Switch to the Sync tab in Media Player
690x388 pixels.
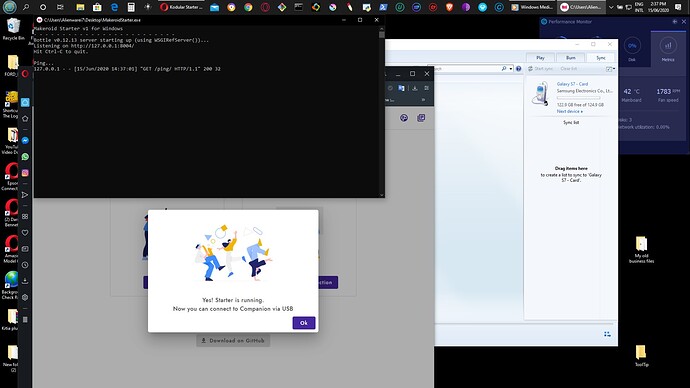[601, 58]
